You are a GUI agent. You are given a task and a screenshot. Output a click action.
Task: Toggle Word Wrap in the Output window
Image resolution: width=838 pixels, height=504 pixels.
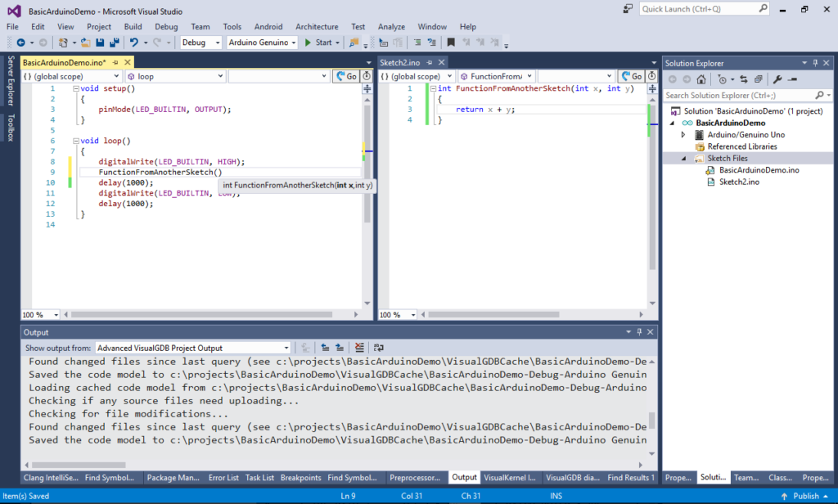tap(378, 346)
